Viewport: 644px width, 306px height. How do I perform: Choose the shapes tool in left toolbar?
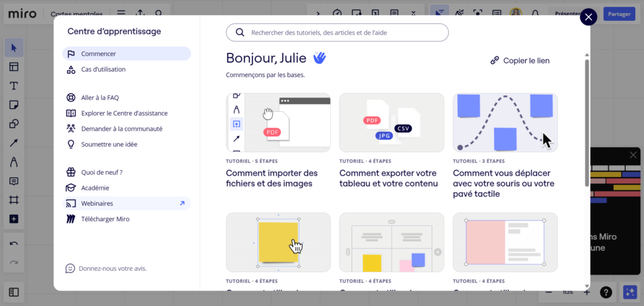coord(14,124)
